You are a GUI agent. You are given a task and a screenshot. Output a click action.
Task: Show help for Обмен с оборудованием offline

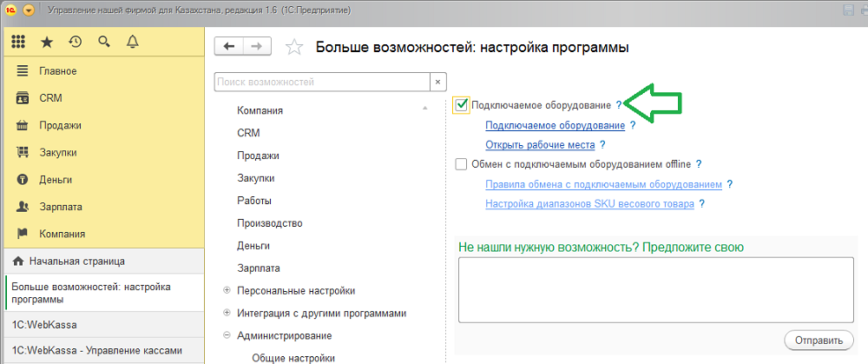(699, 164)
